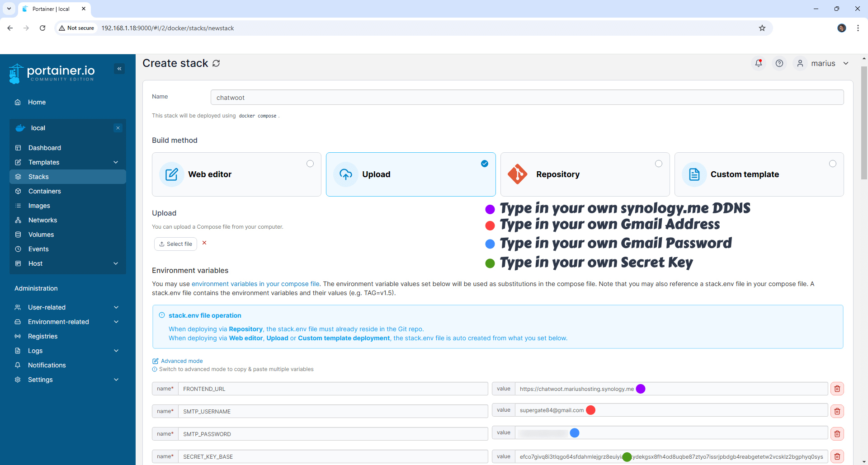The width and height of the screenshot is (868, 465).
Task: Switch to Advanced mode
Action: point(178,361)
